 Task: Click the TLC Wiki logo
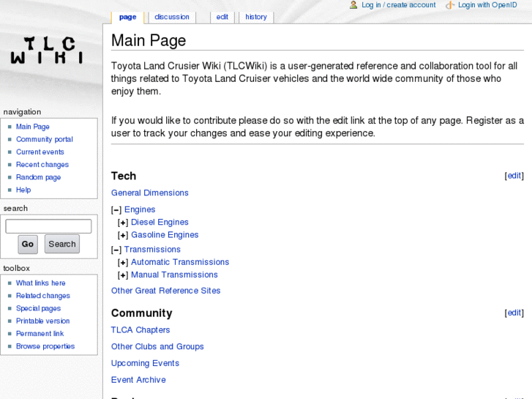pos(47,51)
